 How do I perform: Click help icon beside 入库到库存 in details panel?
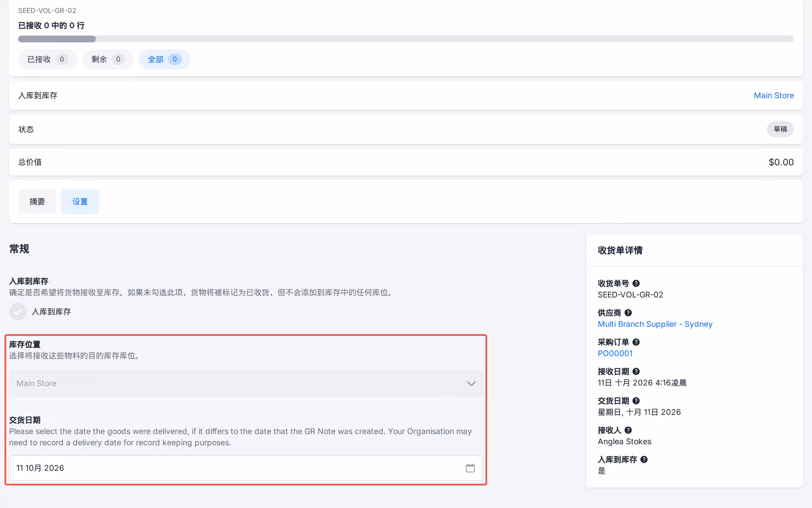[x=644, y=459]
